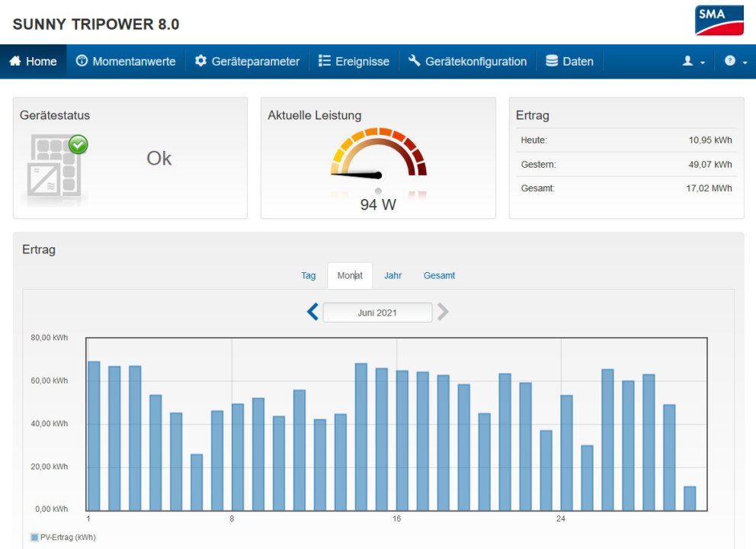This screenshot has width=756, height=549.
Task: Open the Home menu item
Action: tap(34, 61)
